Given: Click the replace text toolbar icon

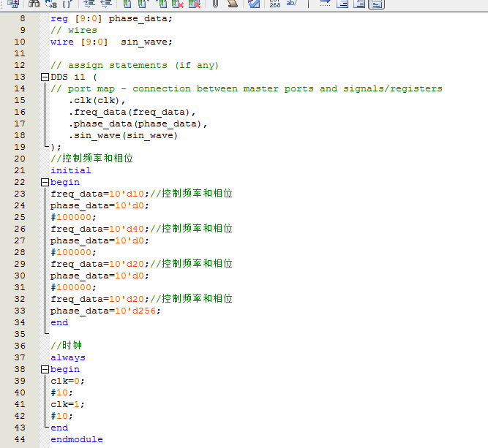Looking at the screenshot, I should tap(50, 3).
